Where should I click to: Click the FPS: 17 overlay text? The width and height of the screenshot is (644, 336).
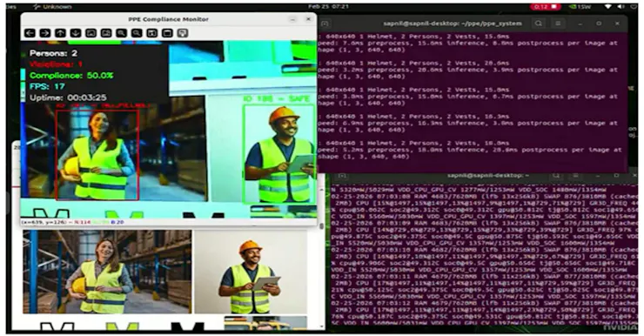pos(47,87)
